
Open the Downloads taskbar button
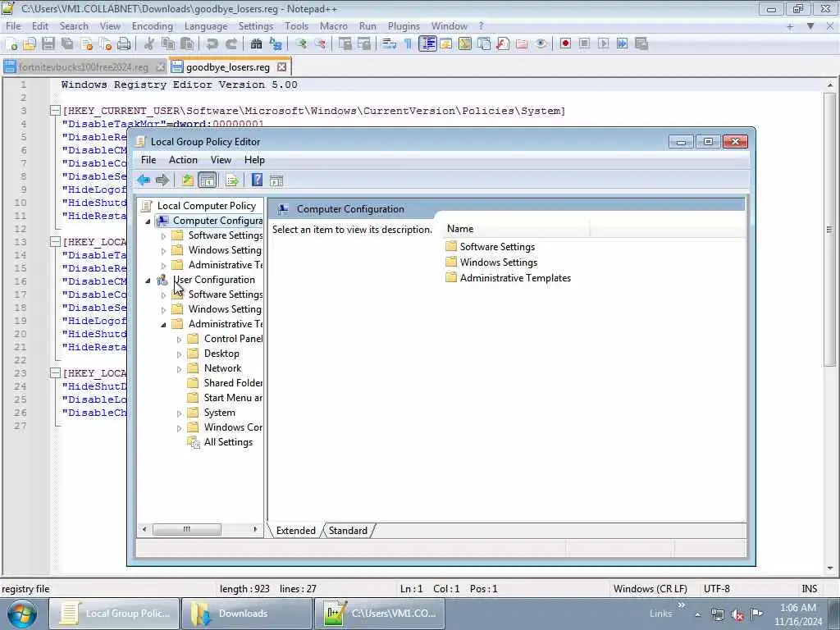(x=246, y=614)
